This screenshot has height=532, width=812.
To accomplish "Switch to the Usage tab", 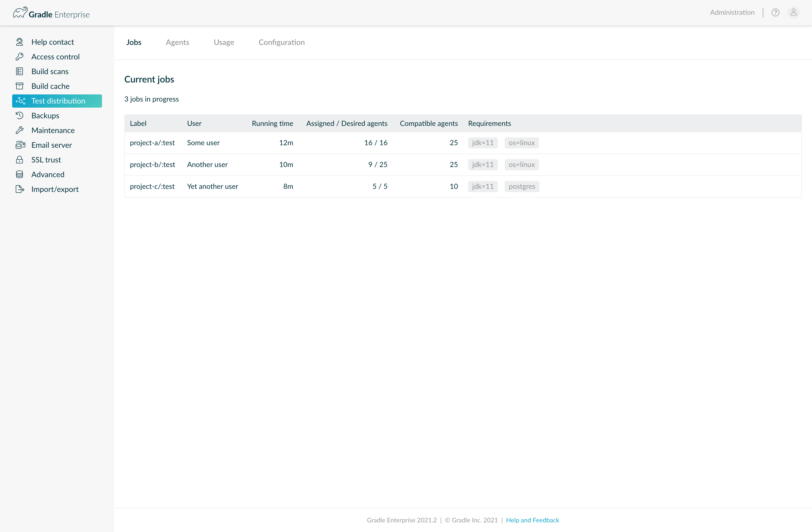I will coord(224,42).
